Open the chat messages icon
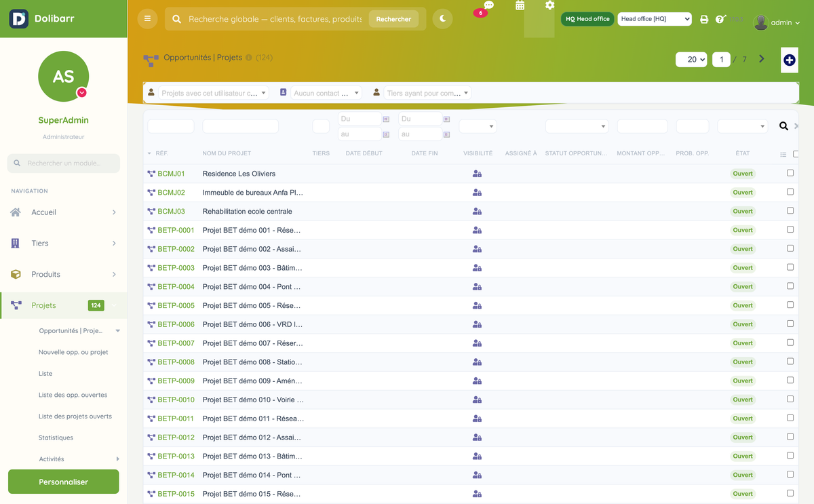The image size is (814, 504). 488,5
